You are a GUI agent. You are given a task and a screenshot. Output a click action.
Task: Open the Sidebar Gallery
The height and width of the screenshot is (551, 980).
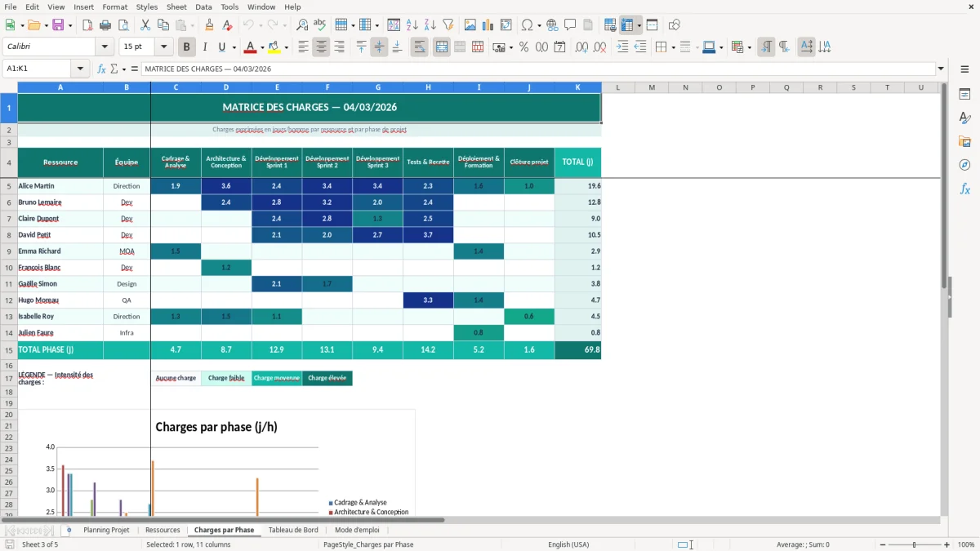tap(964, 141)
